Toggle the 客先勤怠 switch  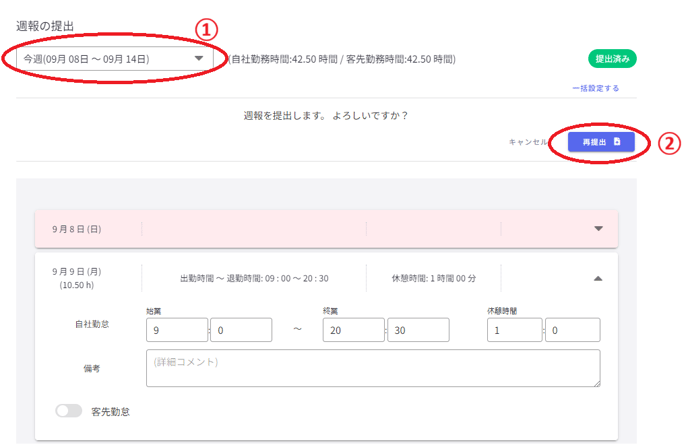pyautogui.click(x=69, y=410)
